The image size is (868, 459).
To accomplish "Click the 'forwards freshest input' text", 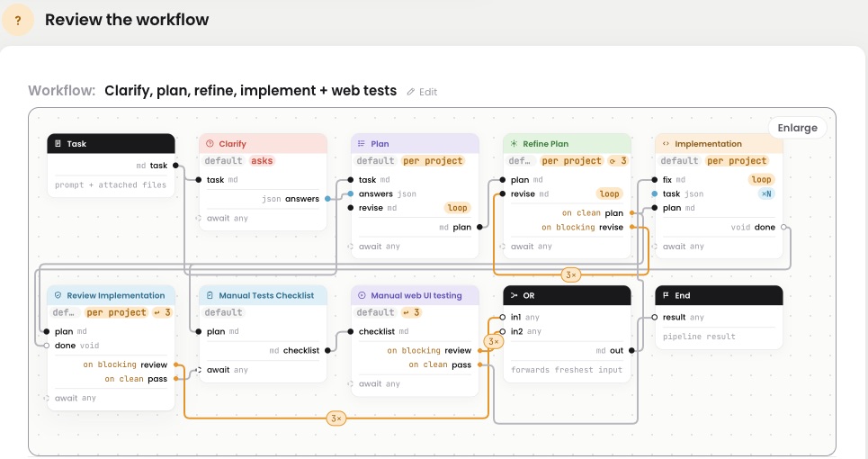I will 567,370.
